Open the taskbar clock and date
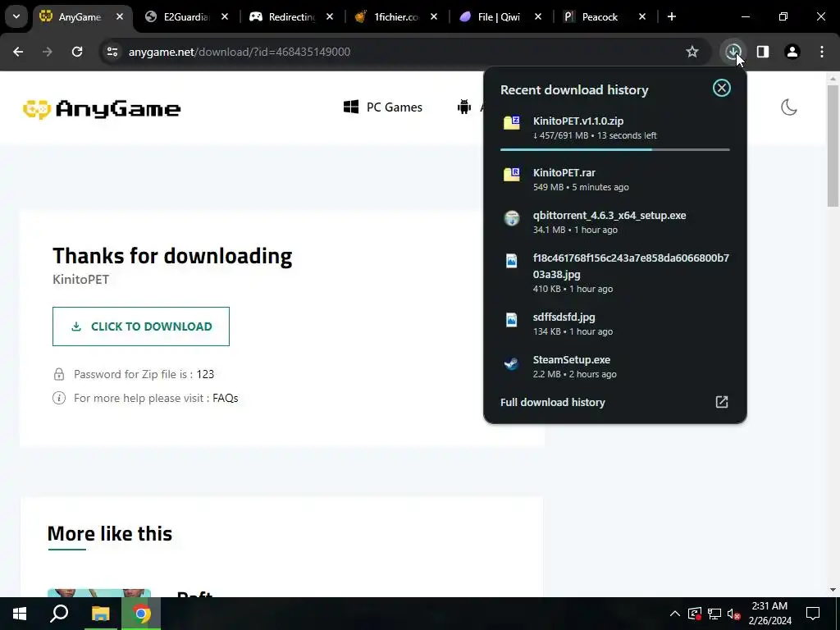 pyautogui.click(x=769, y=614)
